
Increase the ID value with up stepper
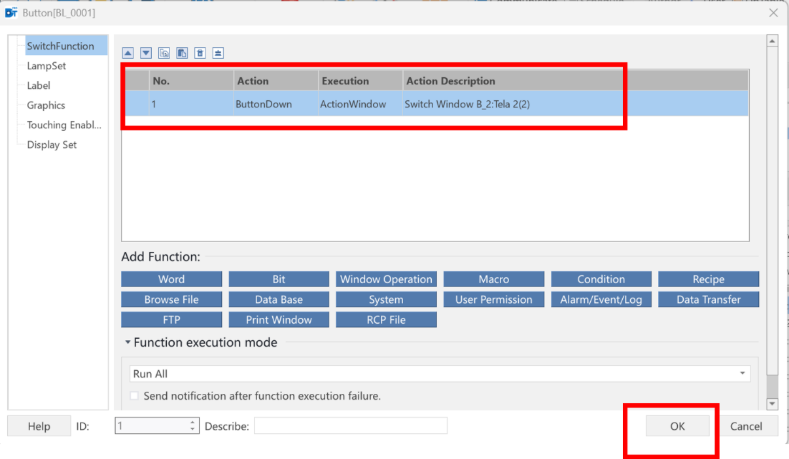[193, 422]
